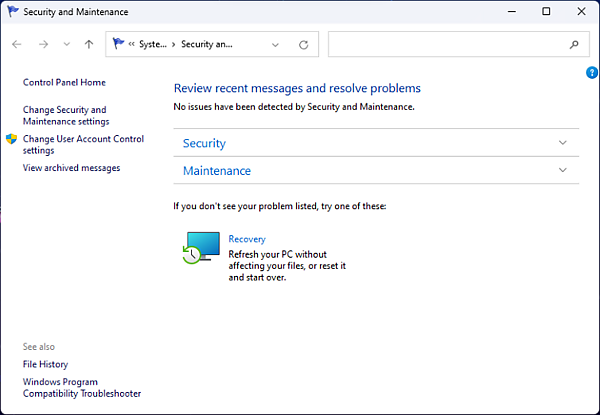600x415 pixels.
Task: Open the Recovery link
Action: pyautogui.click(x=247, y=239)
